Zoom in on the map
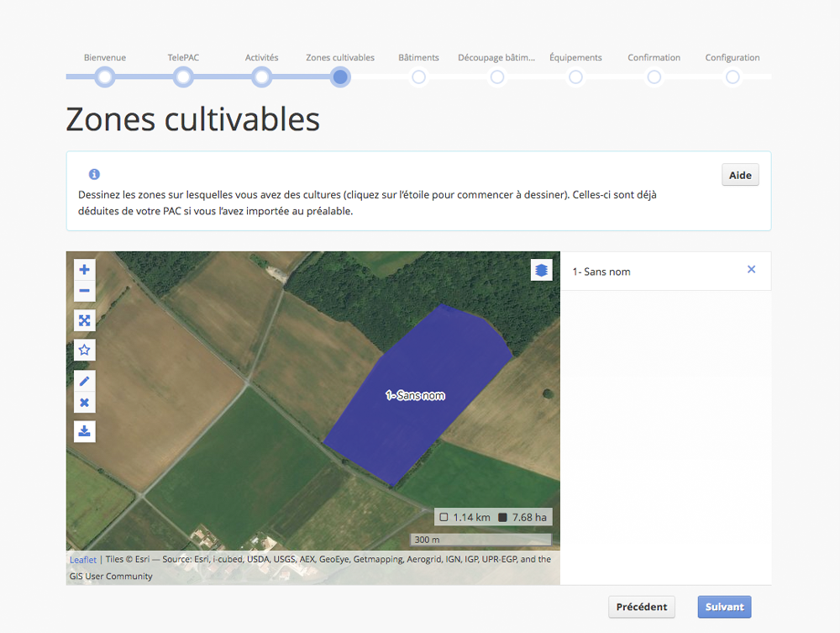This screenshot has height=633, width=840. [84, 270]
